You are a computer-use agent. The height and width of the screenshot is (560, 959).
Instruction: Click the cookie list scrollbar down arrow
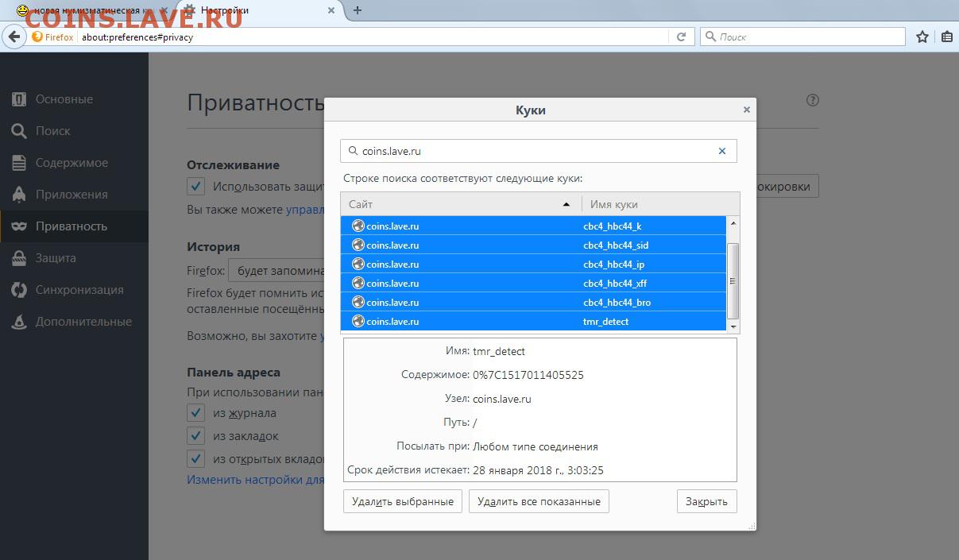[x=733, y=326]
